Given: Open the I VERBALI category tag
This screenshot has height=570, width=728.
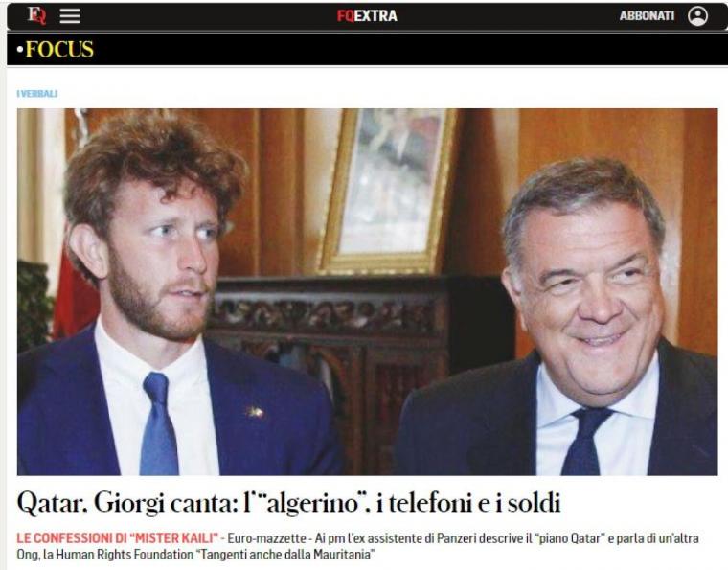Looking at the screenshot, I should click(37, 94).
